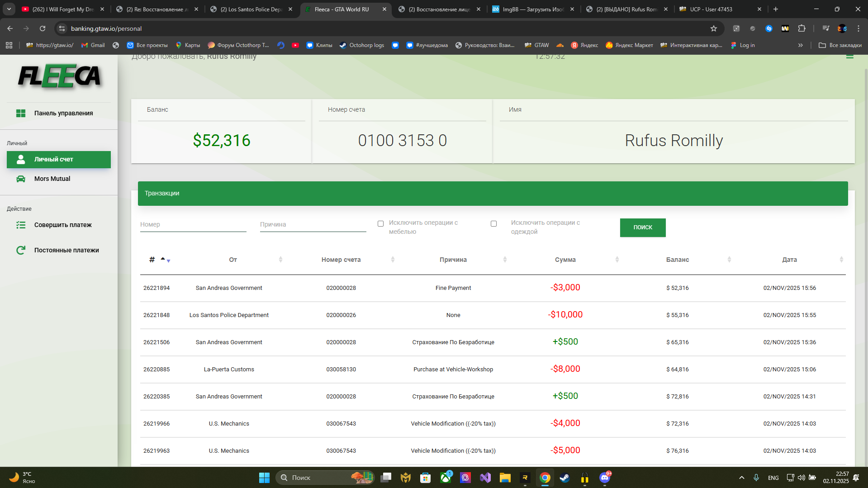
Task: Open Совершить платеж link
Action: click(59, 225)
